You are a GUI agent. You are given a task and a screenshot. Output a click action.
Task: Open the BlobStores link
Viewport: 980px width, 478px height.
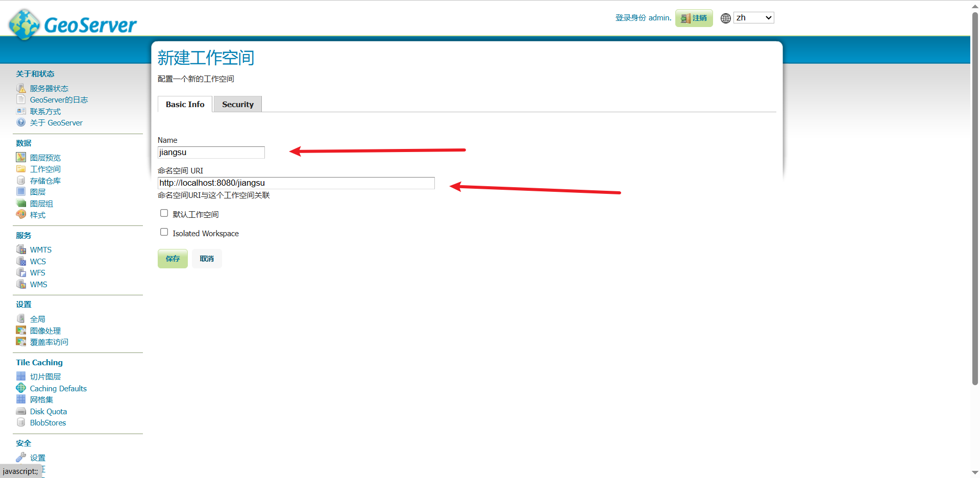[48, 422]
